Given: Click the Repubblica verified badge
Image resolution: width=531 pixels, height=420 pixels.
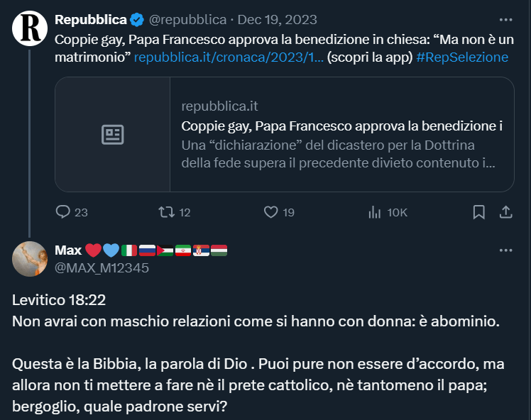Looking at the screenshot, I should 138,20.
